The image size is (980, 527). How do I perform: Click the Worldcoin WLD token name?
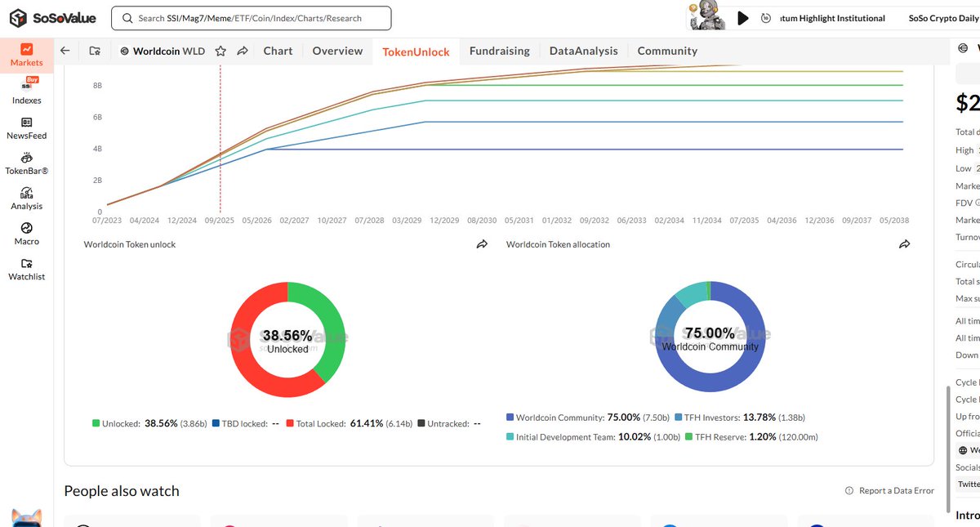pyautogui.click(x=163, y=51)
